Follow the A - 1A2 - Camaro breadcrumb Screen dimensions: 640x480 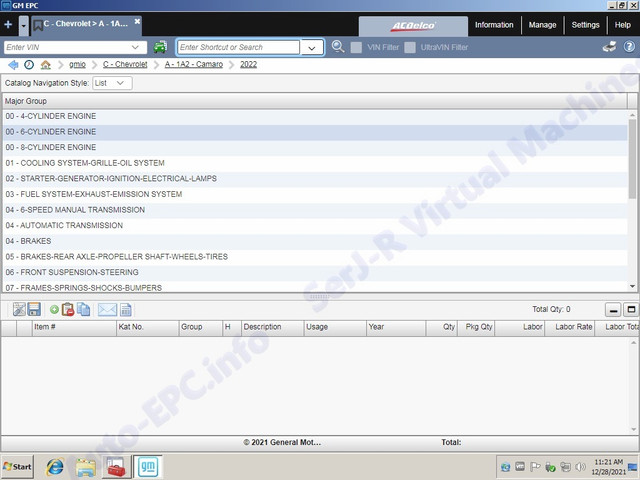coord(194,64)
